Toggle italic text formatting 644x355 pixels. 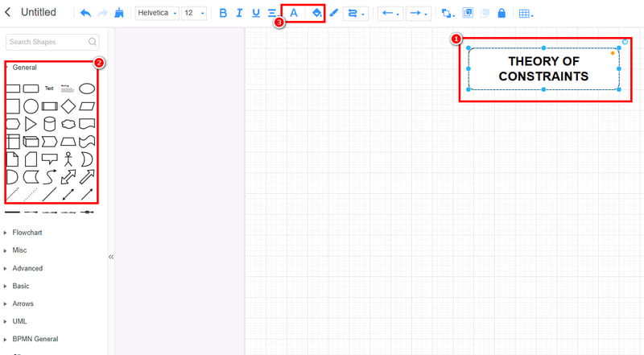240,13
